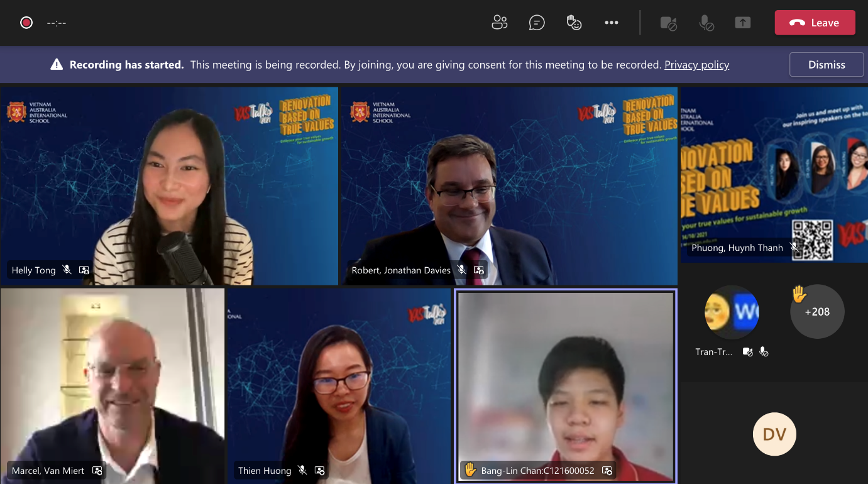Click the share screen tray icon

pos(743,23)
